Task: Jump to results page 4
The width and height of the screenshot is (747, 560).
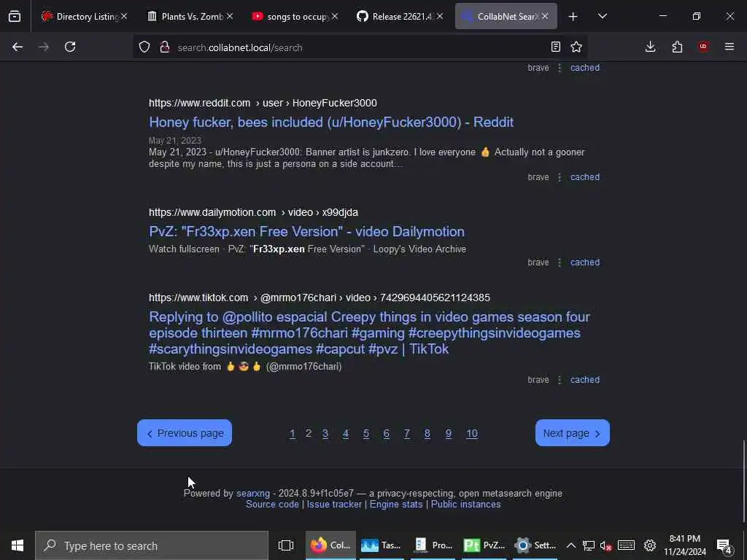Action: point(345,434)
